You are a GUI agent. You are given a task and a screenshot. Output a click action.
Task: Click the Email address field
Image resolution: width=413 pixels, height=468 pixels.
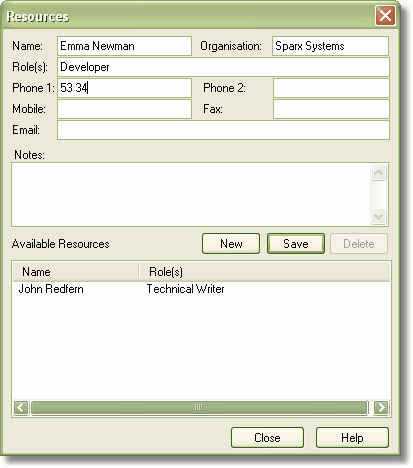coord(223,130)
